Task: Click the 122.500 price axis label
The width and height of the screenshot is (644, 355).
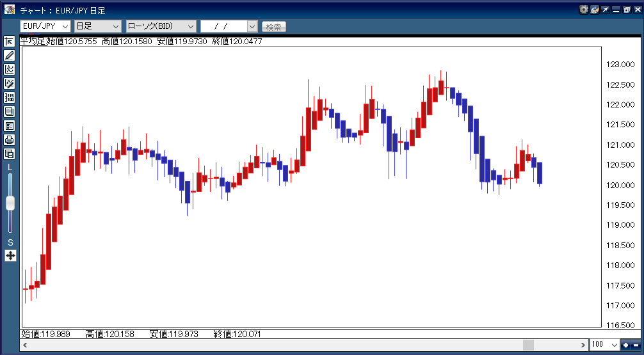Action: coord(620,84)
